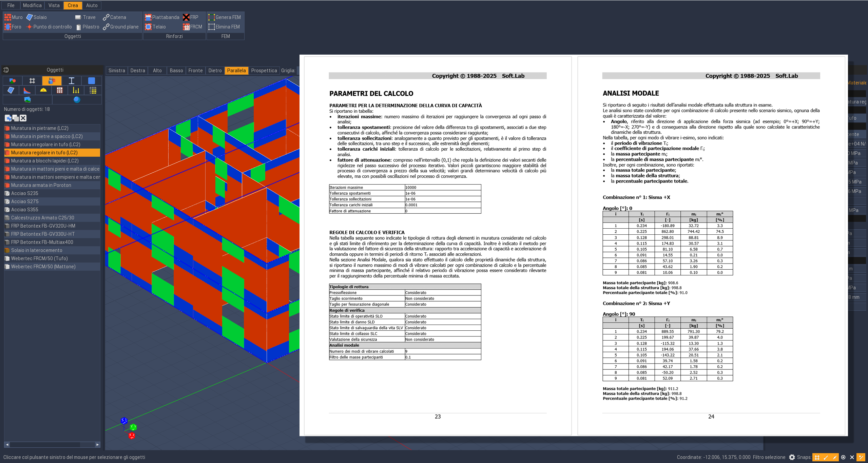Toggle the intersection X snap

(852, 457)
